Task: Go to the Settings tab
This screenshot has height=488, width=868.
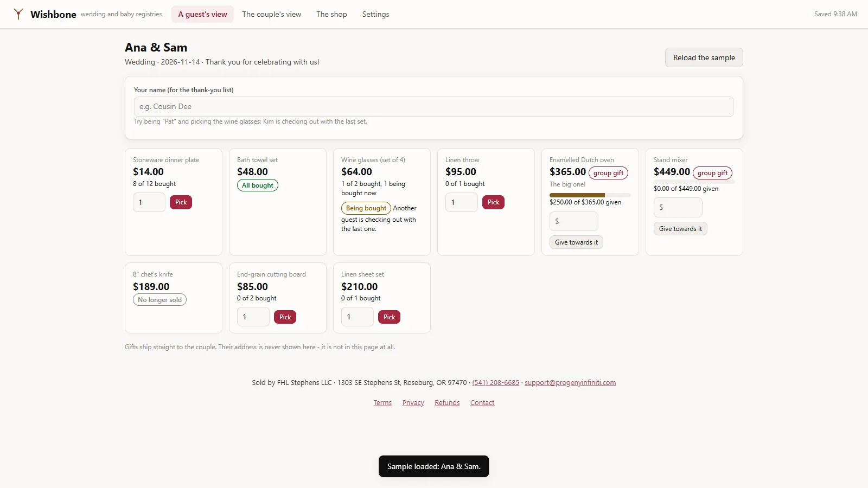Action: click(x=375, y=14)
